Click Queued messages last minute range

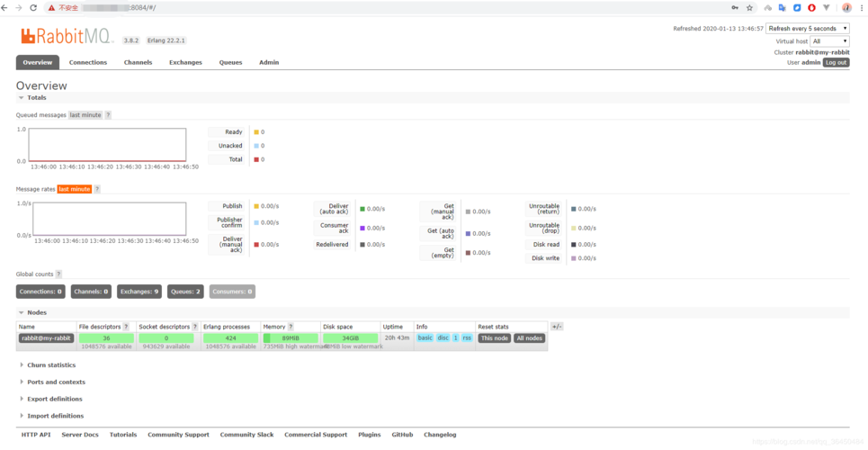pos(85,114)
